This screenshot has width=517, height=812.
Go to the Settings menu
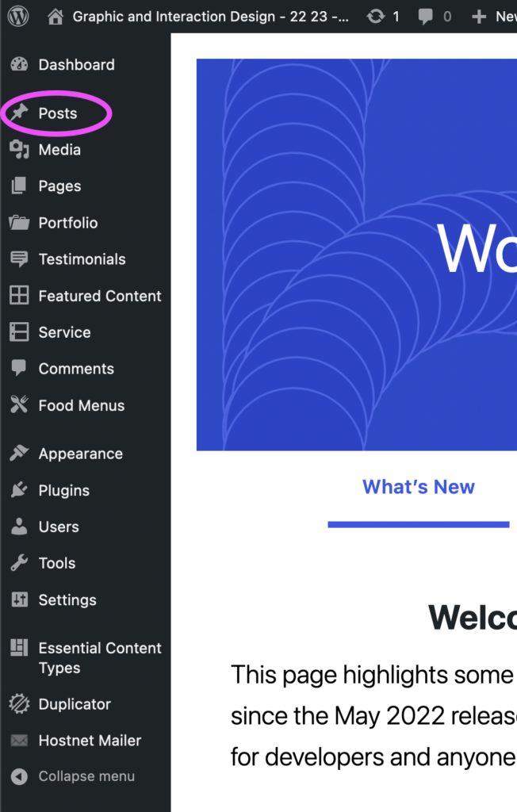(67, 600)
